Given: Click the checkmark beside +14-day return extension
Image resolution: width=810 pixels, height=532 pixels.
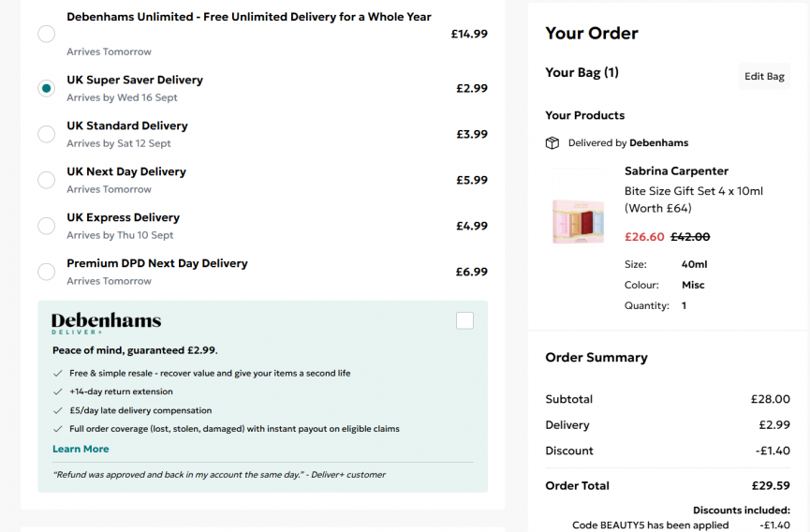Looking at the screenshot, I should point(58,392).
